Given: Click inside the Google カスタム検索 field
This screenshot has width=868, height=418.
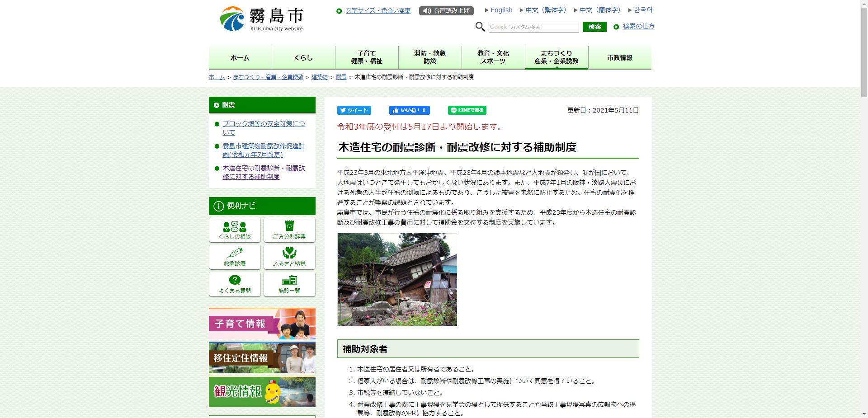Looking at the screenshot, I should (533, 27).
